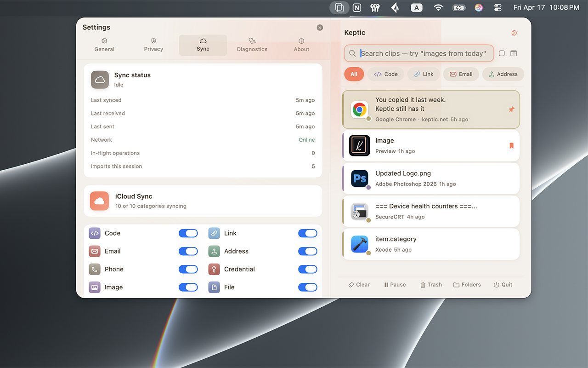Open the Privacy settings tab
Screen dimensions: 588x368
153,45
